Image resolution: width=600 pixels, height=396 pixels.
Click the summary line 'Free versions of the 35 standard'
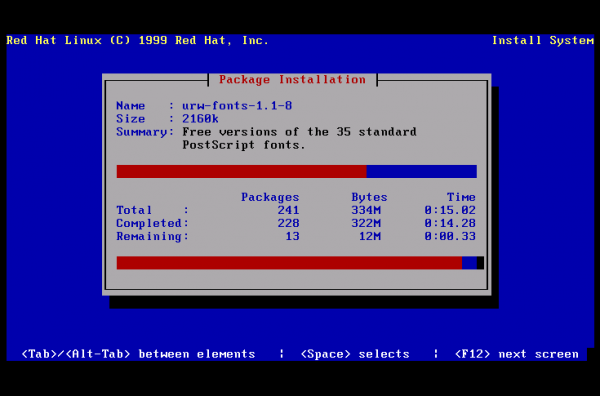click(299, 132)
